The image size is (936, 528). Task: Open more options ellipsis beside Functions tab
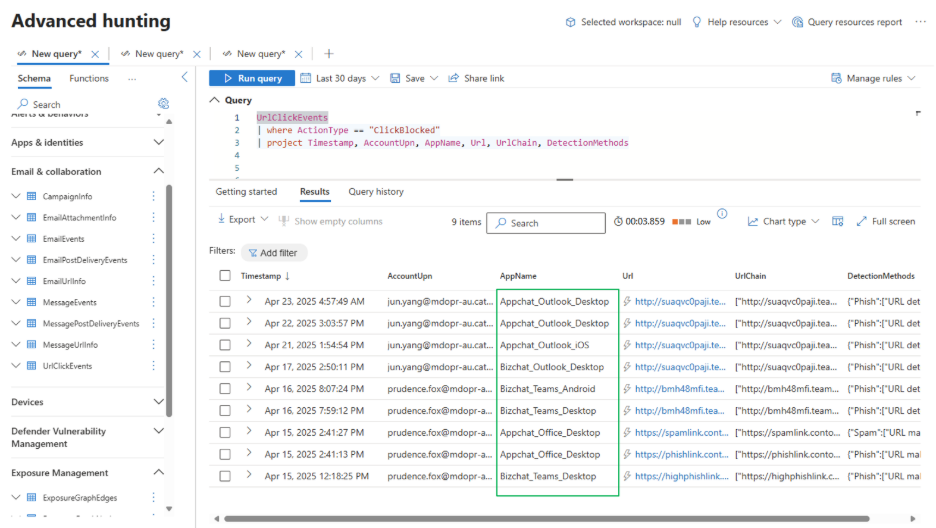pos(132,78)
